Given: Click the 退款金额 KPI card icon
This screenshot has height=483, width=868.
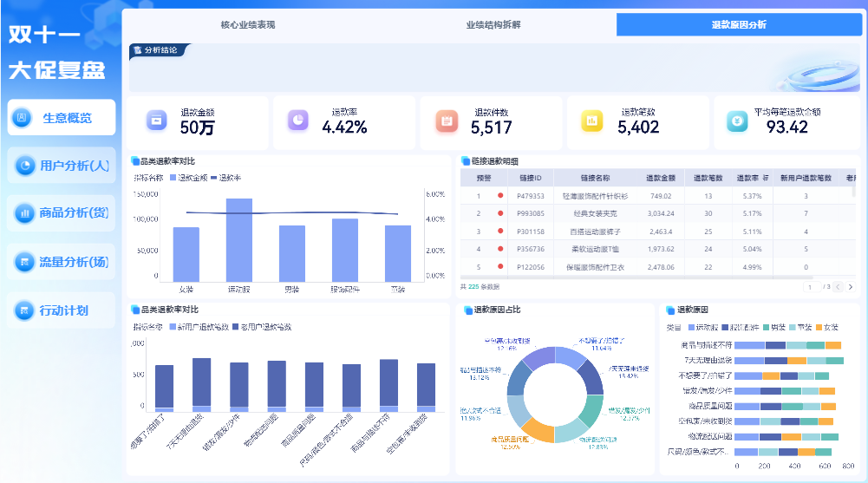Looking at the screenshot, I should 157,120.
